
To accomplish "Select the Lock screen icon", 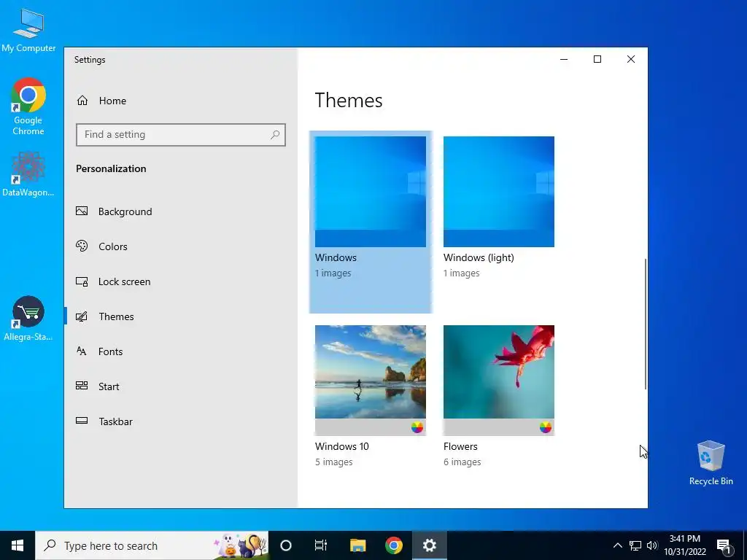I will 82,281.
